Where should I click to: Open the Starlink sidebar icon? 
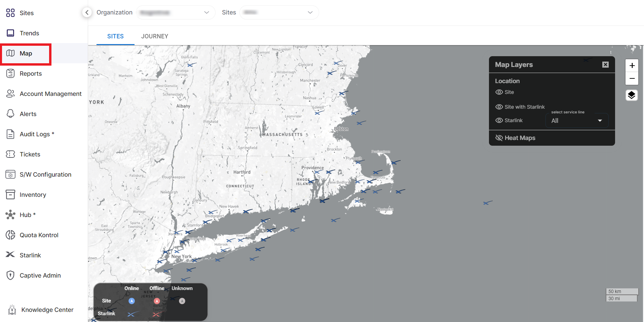click(x=10, y=255)
